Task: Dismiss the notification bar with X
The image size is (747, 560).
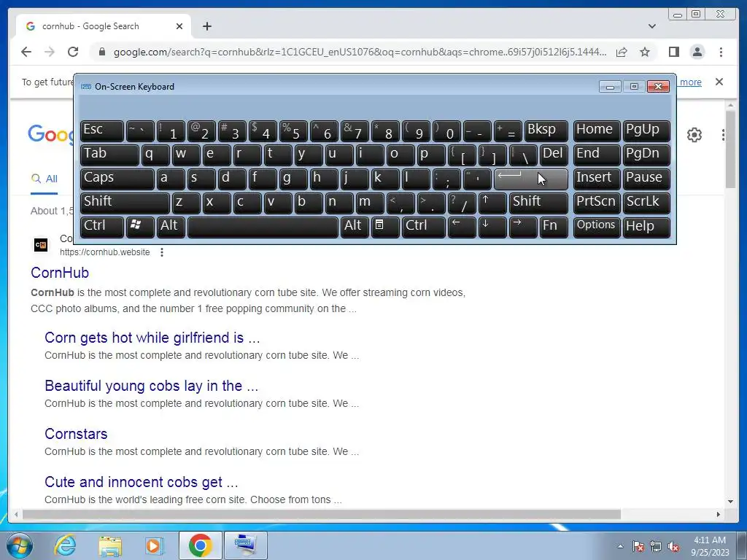Action: [719, 82]
